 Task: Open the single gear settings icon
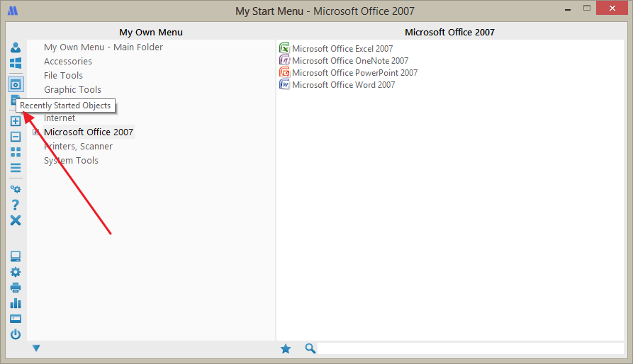point(16,272)
